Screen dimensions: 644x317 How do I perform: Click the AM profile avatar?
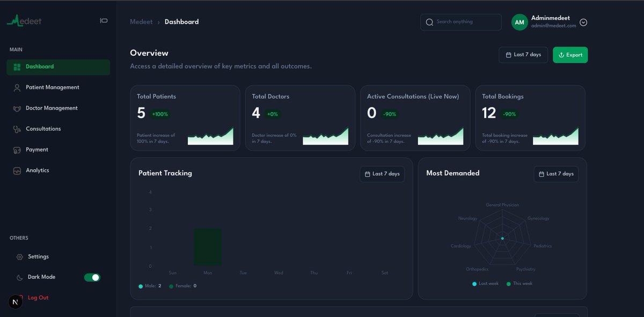click(x=519, y=22)
